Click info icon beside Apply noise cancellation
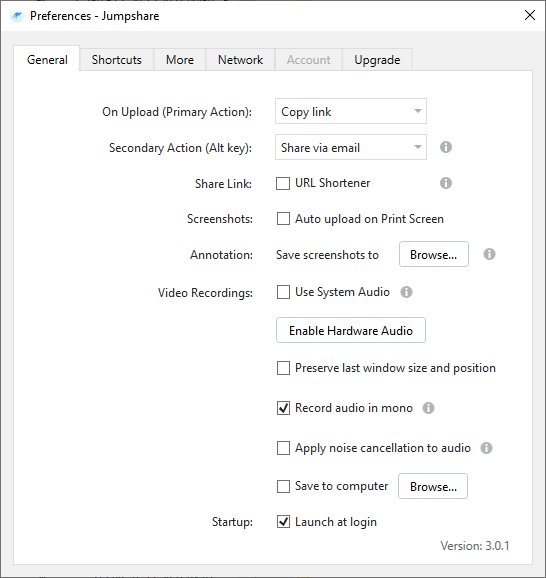Viewport: 546px width, 578px height. pos(486,448)
